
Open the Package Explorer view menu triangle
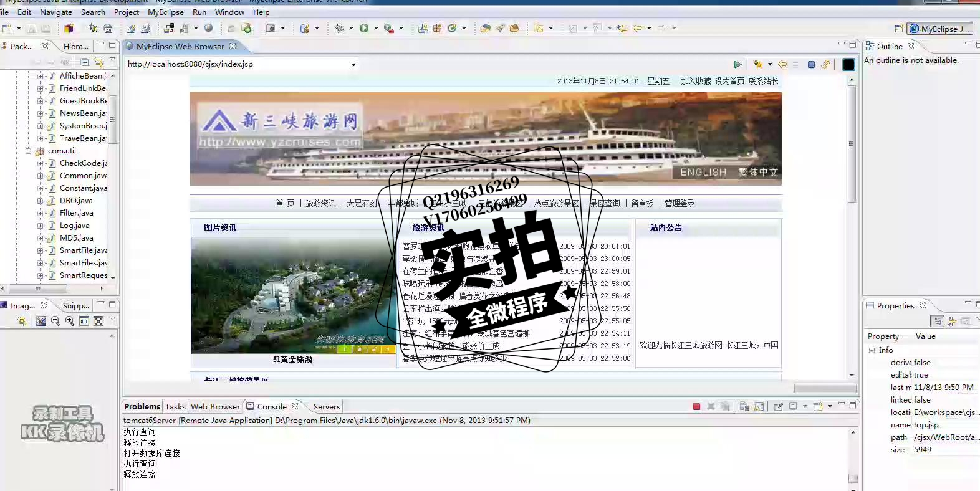click(112, 60)
